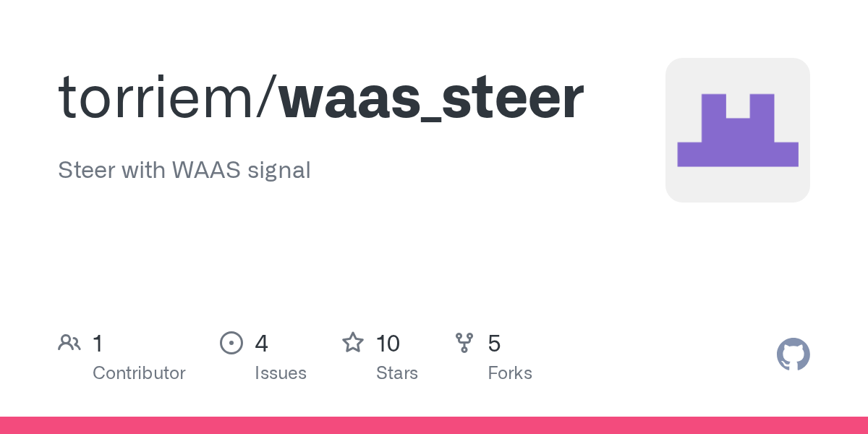Click the Issues circle-dot icon
This screenshot has height=434, width=868.
231,343
